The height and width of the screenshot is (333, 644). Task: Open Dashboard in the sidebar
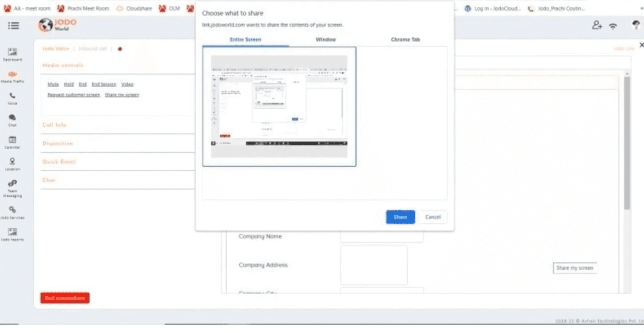click(13, 54)
